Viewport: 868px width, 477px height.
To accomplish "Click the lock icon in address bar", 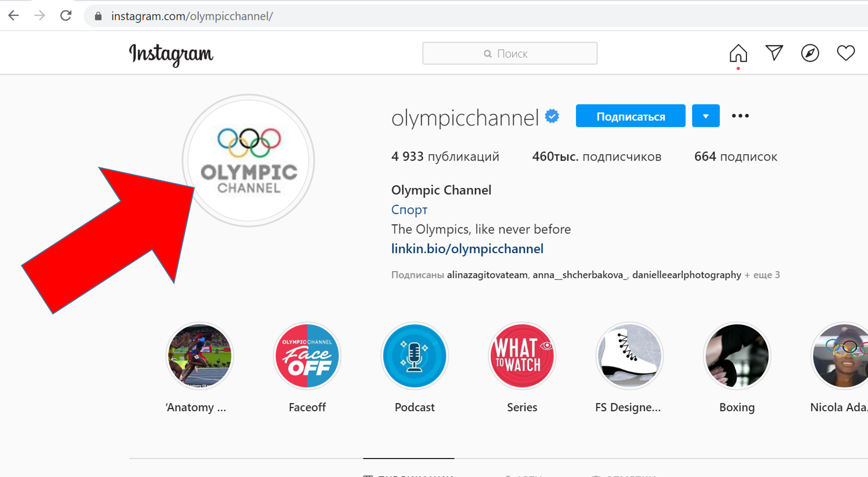I will coord(98,16).
